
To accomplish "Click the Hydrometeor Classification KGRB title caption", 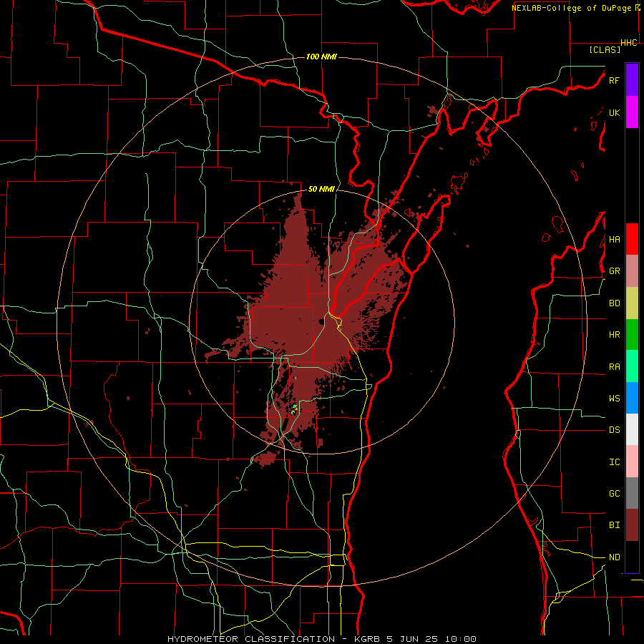I will point(321,639).
